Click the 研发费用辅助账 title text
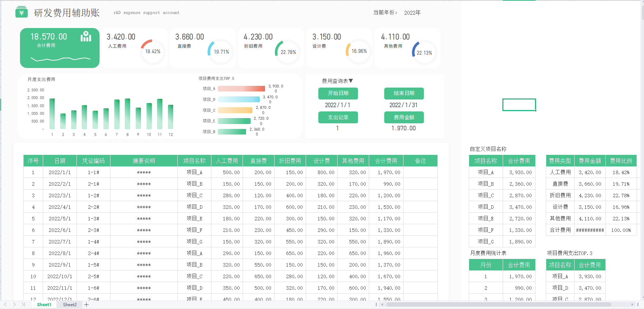Screen dimensions: 644x309 [67, 13]
